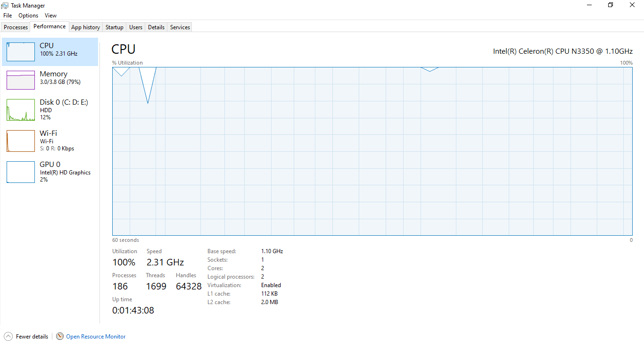
Task: Open the Options menu
Action: 28,16
